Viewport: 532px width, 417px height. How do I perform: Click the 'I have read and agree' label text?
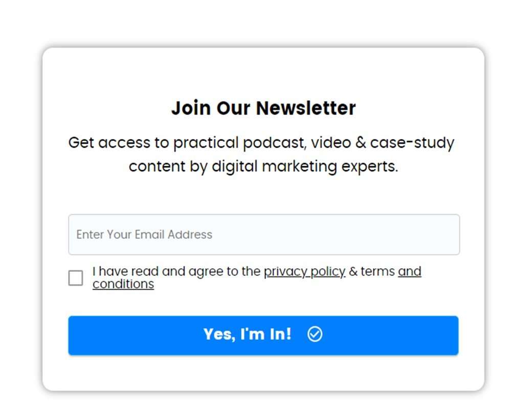click(x=176, y=271)
